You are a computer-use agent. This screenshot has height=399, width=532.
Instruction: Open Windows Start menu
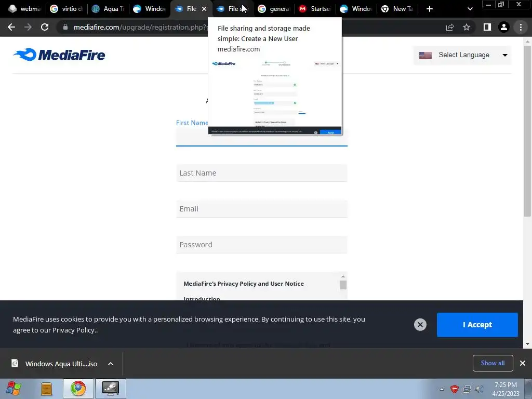pos(14,389)
